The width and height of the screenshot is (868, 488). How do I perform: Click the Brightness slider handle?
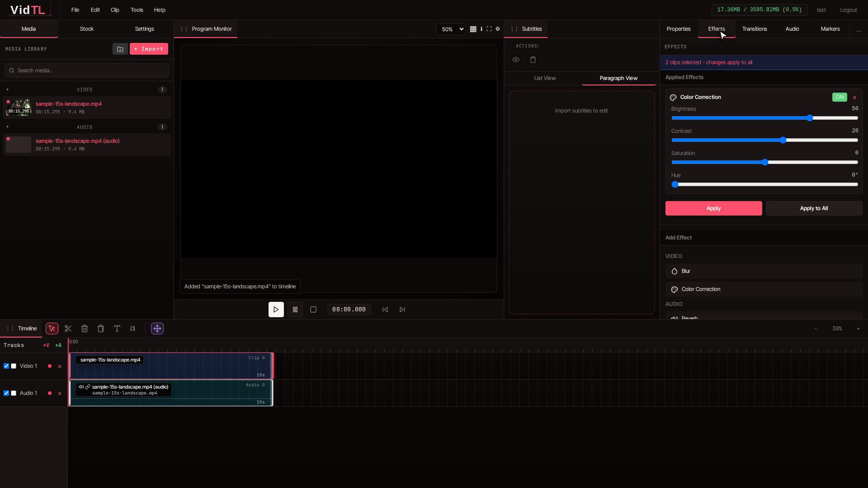(x=810, y=118)
